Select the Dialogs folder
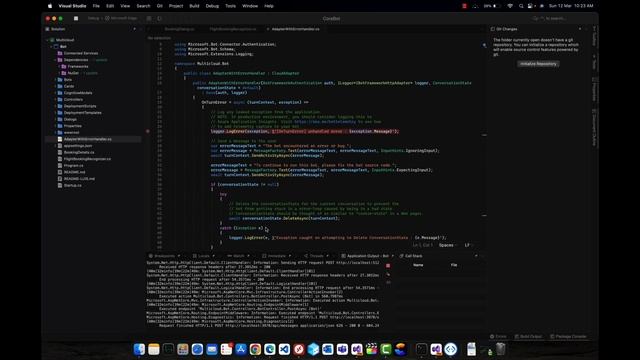This screenshot has width=640, height=360. [x=70, y=119]
